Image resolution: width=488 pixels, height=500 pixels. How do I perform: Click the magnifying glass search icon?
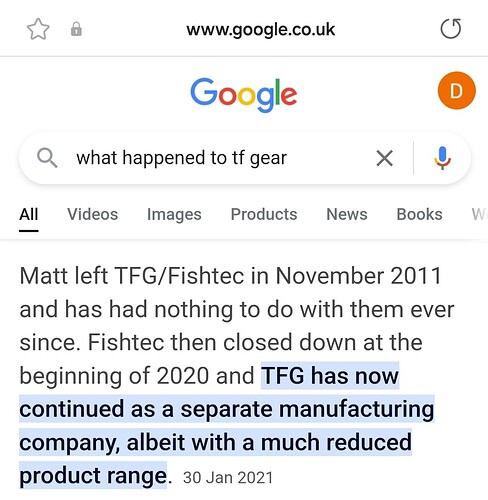coord(47,158)
